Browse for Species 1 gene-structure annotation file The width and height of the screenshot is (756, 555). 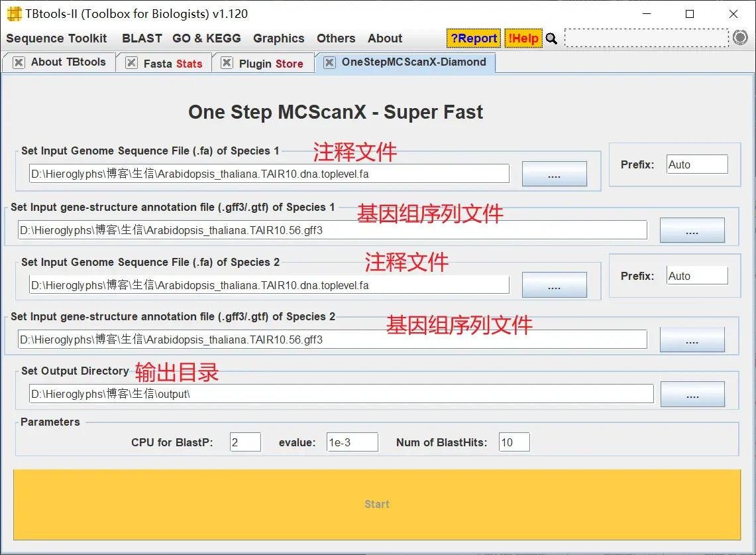pyautogui.click(x=692, y=230)
